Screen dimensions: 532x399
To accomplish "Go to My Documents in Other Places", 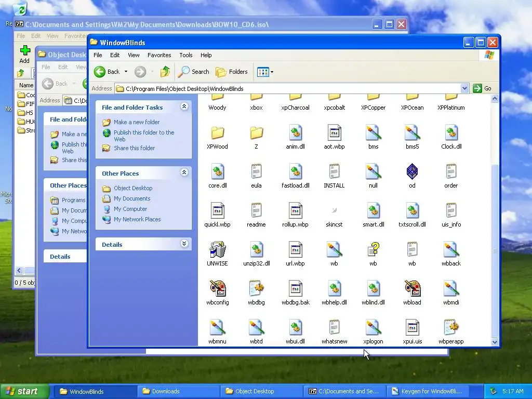I will [132, 198].
